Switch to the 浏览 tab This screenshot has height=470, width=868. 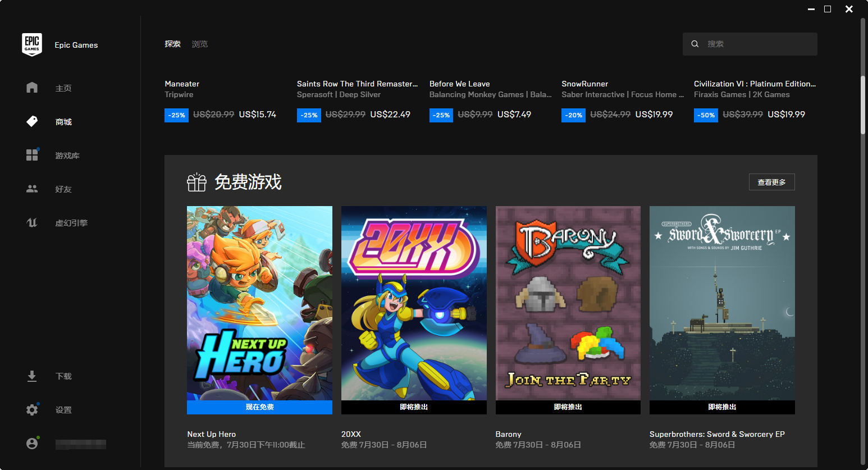[x=200, y=44]
